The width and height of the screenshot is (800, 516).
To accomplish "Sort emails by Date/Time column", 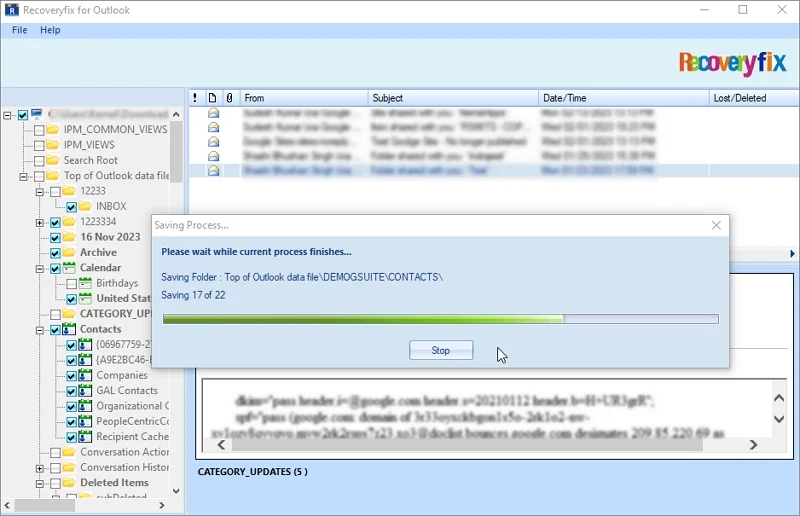I will (623, 98).
